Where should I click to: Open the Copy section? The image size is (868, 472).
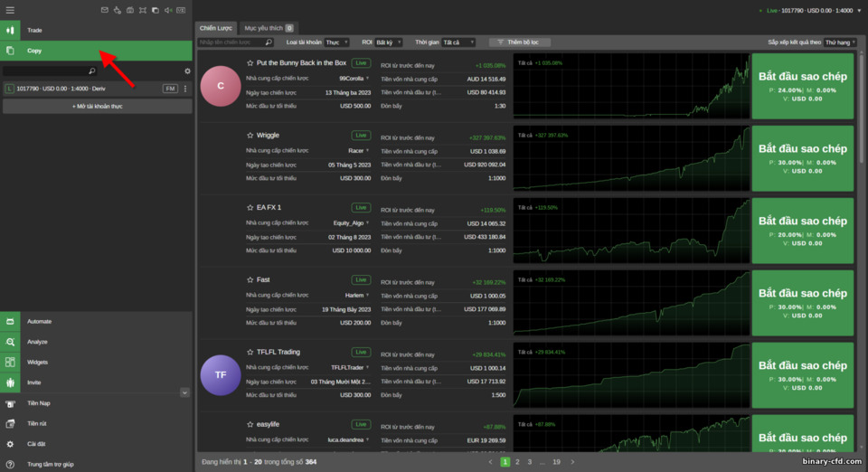(x=97, y=51)
